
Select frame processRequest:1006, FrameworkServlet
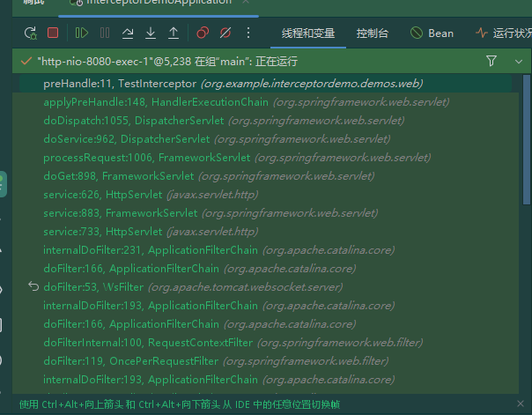tap(265, 158)
